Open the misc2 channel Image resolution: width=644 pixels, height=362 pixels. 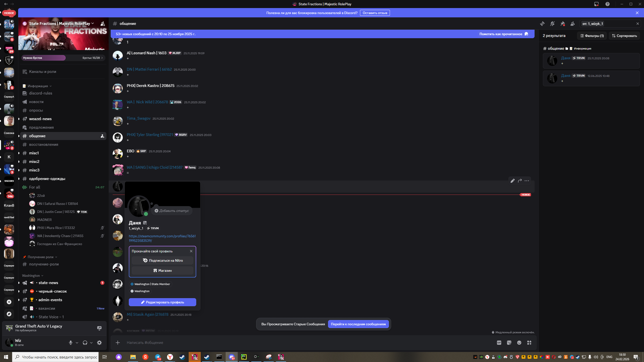34,162
